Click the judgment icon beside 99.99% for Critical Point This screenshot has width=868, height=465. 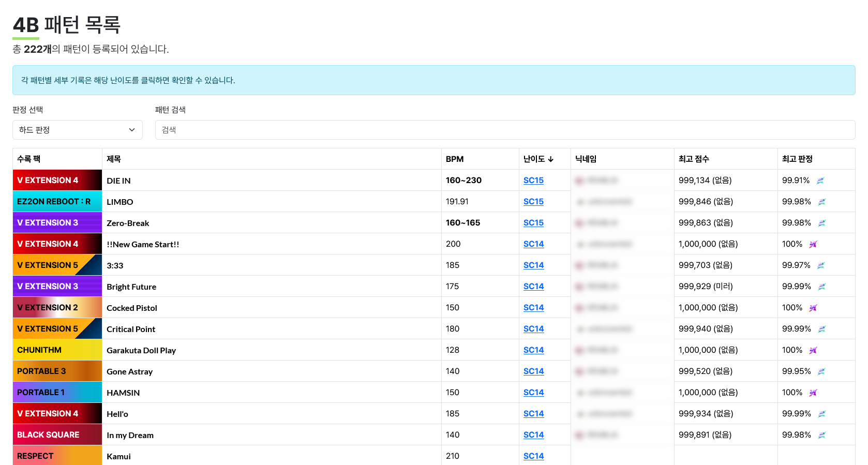822,329
